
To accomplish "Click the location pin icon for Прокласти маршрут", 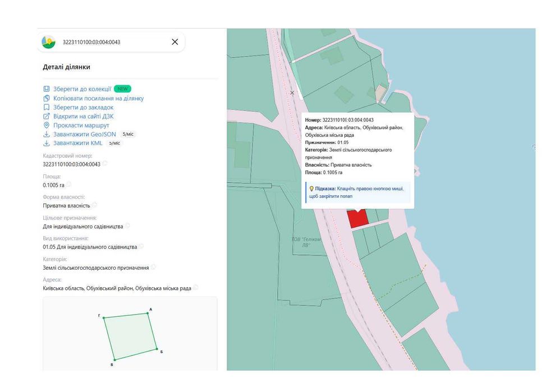I will (47, 125).
